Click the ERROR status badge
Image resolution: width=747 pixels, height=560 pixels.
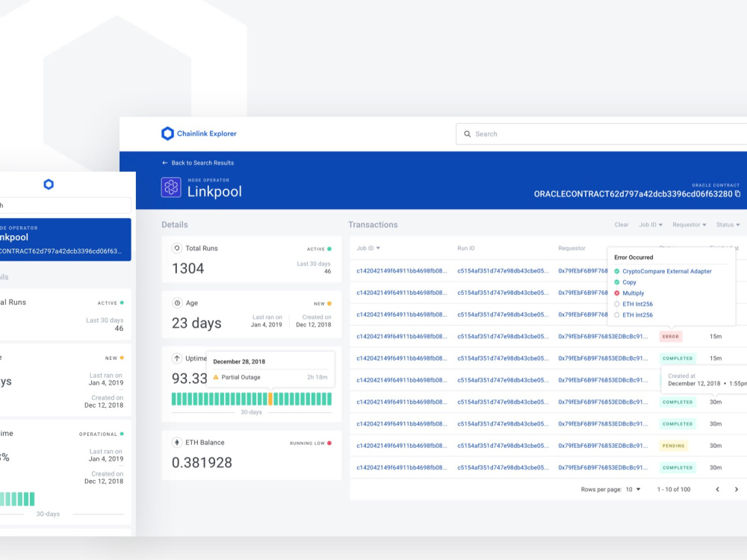point(670,336)
